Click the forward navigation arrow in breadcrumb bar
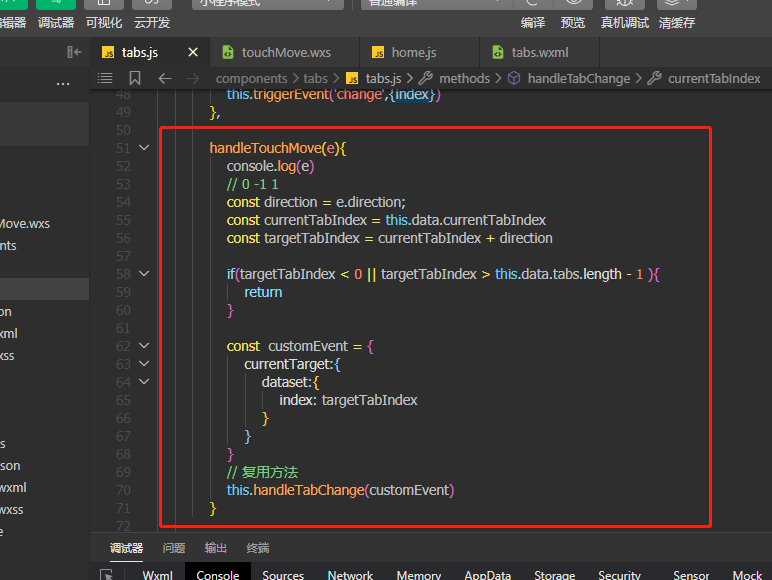This screenshot has width=772, height=580. pyautogui.click(x=194, y=78)
